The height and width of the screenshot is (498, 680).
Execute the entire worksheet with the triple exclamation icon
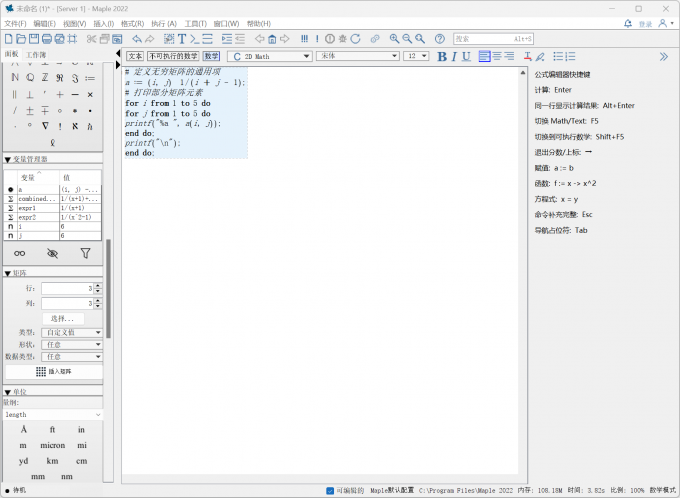(x=304, y=39)
